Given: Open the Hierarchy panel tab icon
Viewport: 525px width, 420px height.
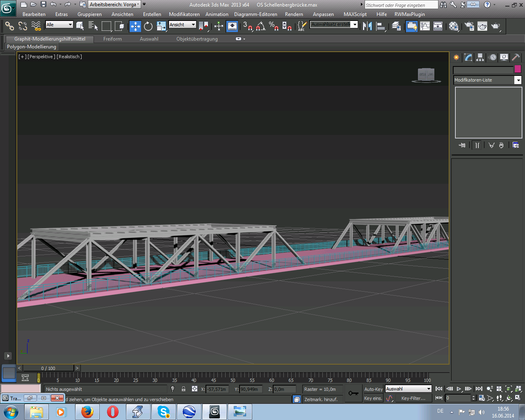Looking at the screenshot, I should pos(480,57).
